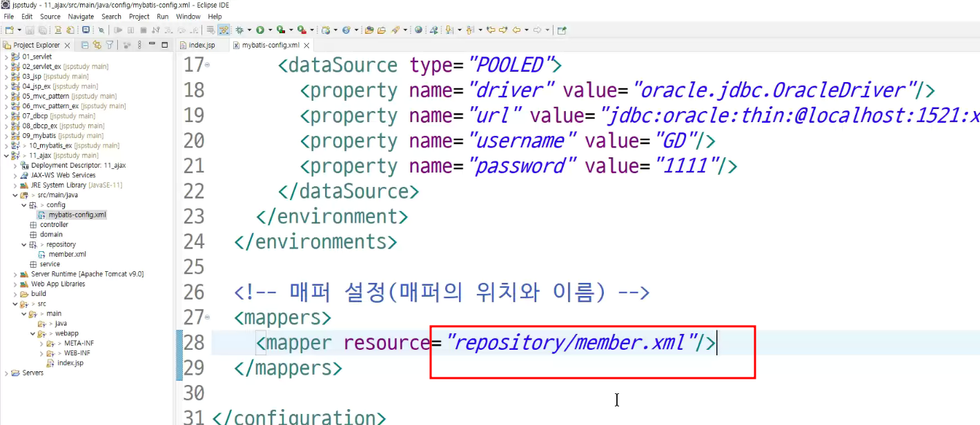980x425 pixels.
Task: Open the Navigate menu
Action: point(81,17)
